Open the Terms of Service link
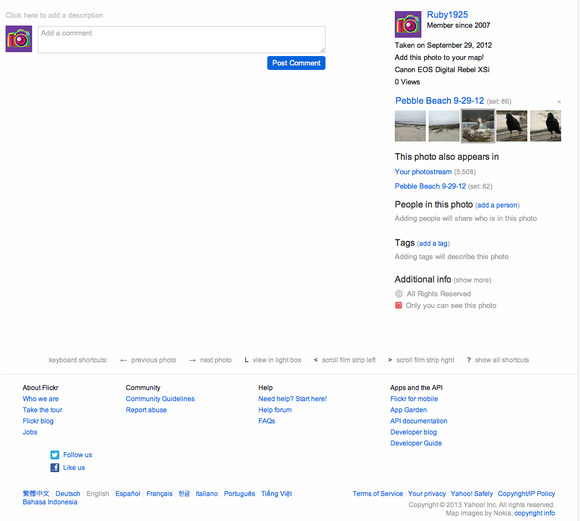 [377, 494]
